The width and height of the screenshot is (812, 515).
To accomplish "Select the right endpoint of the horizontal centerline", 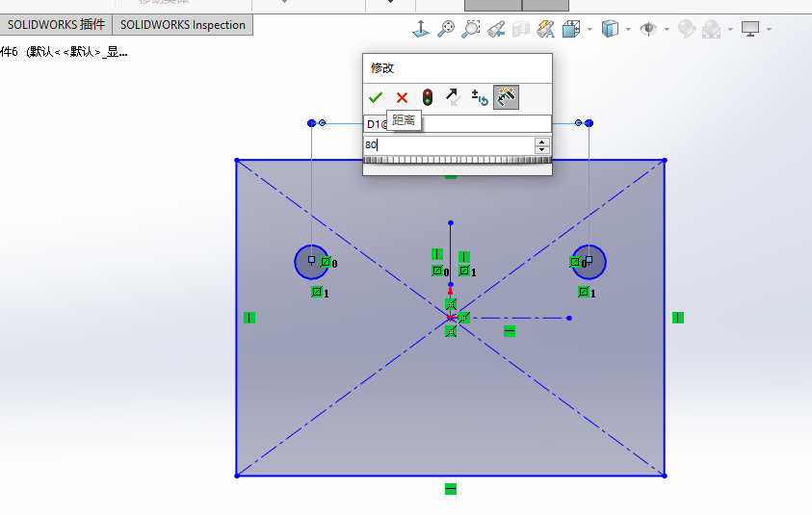I will pyautogui.click(x=569, y=318).
